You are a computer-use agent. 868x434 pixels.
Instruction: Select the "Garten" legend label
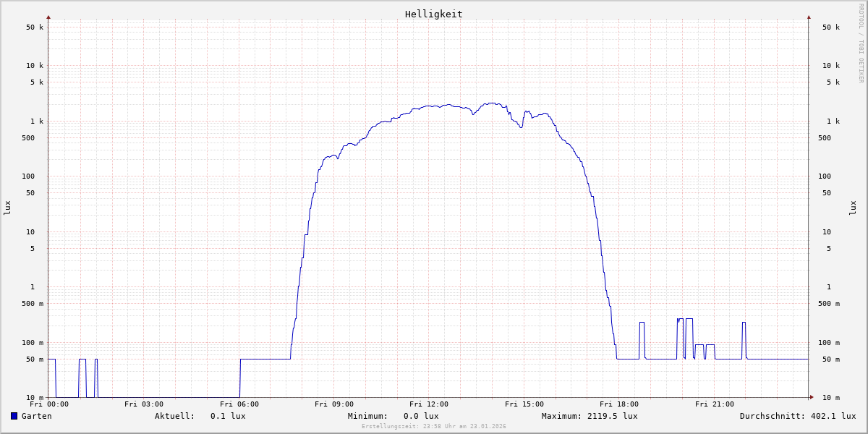click(37, 416)
